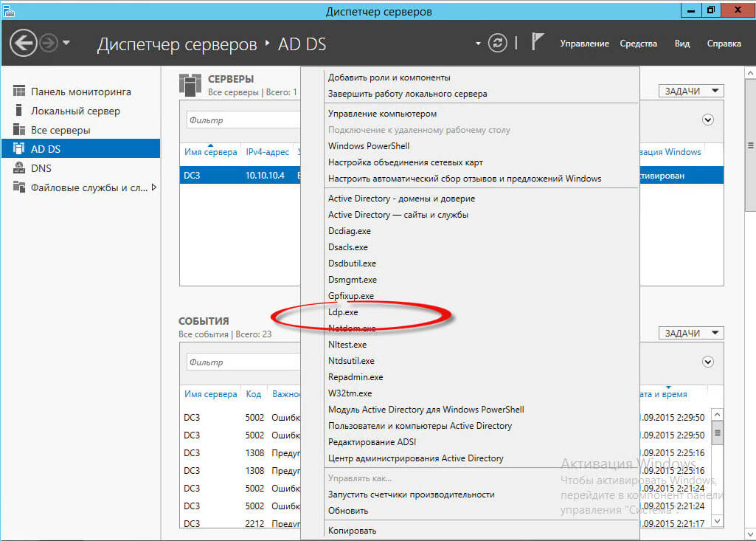
Task: Run Nltest.exe from menu
Action: 347,345
